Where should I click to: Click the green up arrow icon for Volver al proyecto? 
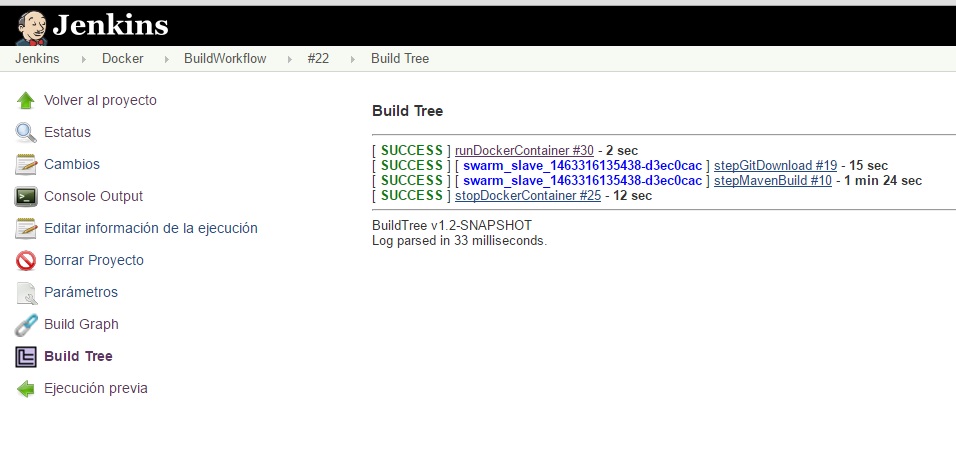(x=26, y=101)
